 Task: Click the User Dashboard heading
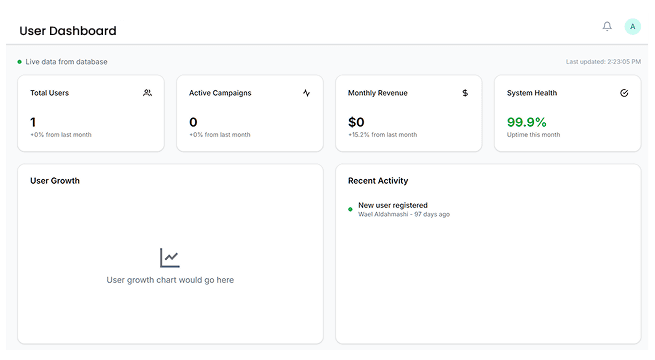point(68,31)
